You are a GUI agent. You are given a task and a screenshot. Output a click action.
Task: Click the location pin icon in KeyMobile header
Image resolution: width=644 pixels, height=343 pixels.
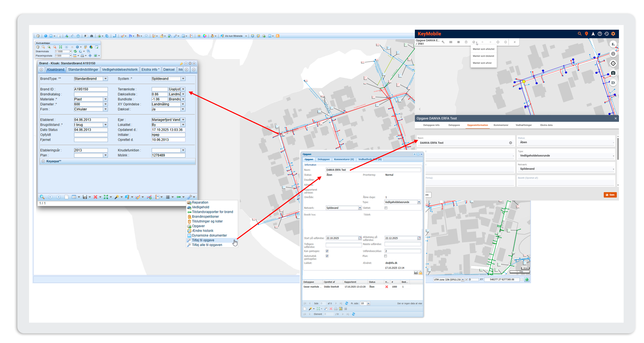[x=586, y=34]
